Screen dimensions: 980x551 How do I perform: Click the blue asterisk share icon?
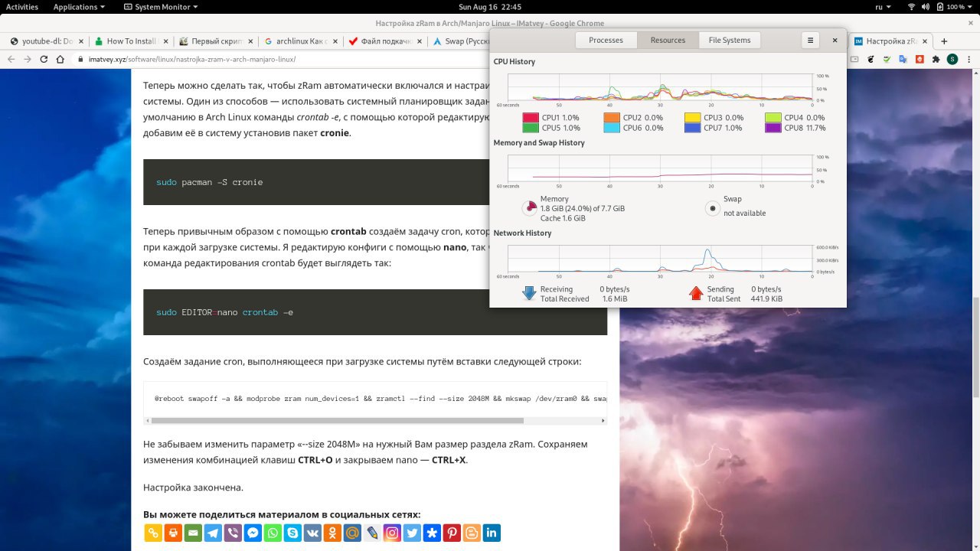coord(432,533)
